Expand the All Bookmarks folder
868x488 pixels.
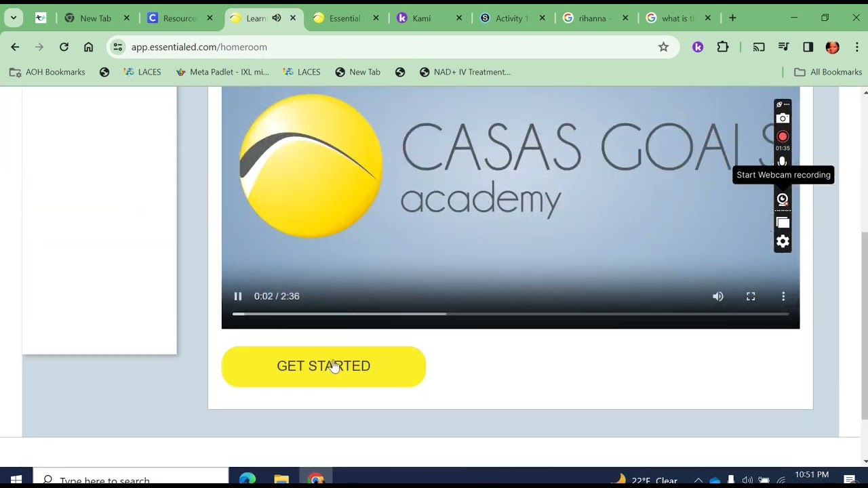coord(828,72)
